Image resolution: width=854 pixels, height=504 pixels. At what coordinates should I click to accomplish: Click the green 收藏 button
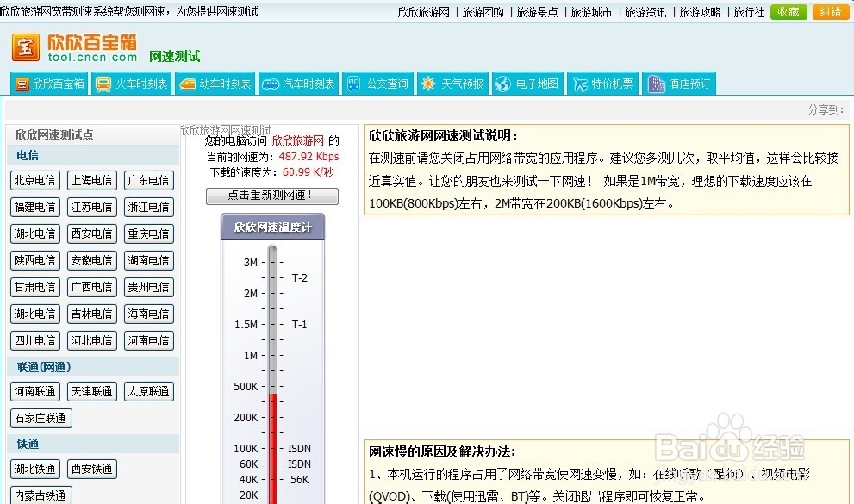point(789,11)
